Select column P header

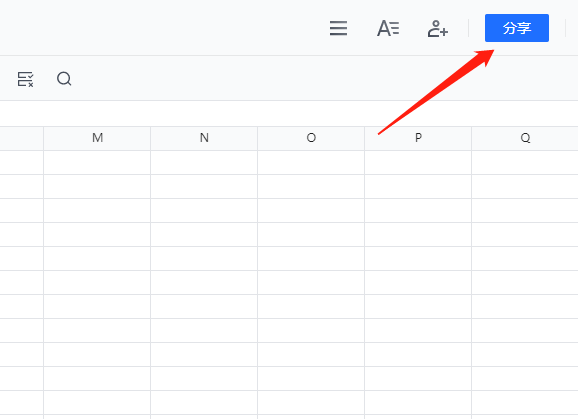(418, 138)
